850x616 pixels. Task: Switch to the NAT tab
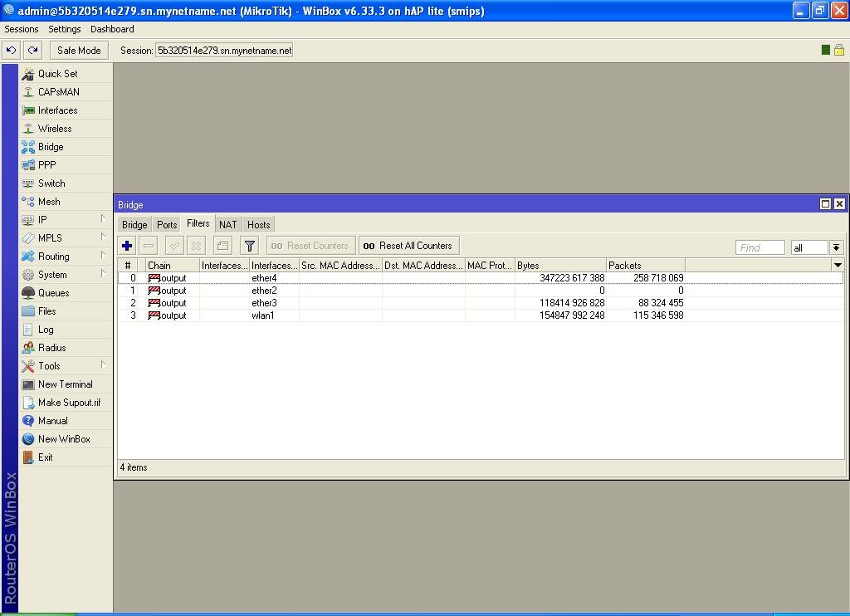pyautogui.click(x=227, y=225)
